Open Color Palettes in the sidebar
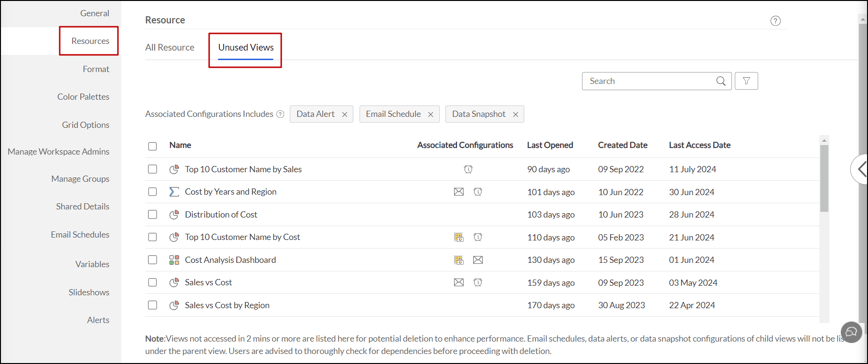 pos(83,97)
